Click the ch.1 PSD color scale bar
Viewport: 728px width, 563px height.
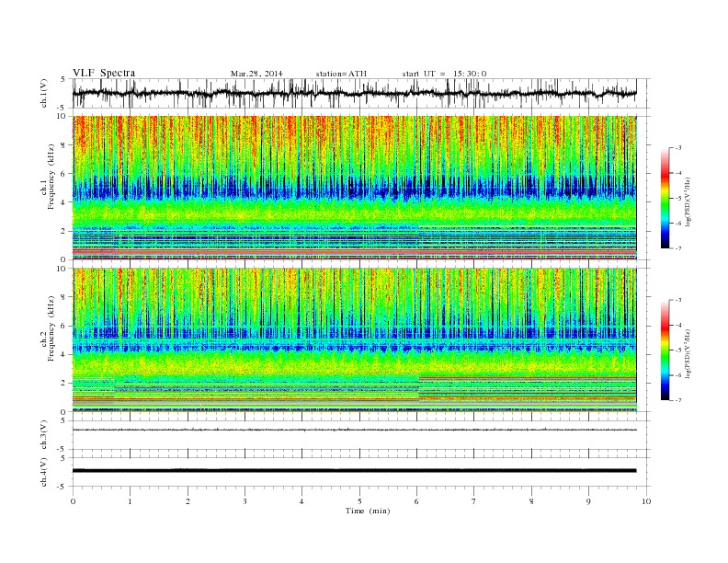(x=665, y=198)
